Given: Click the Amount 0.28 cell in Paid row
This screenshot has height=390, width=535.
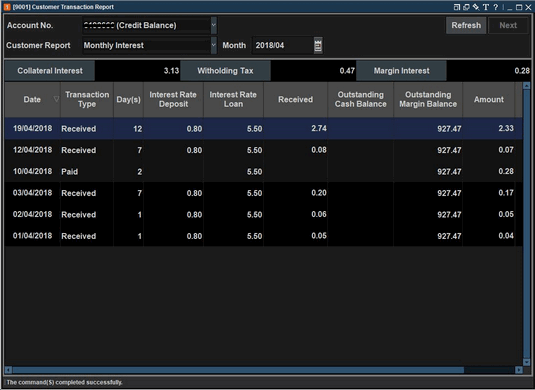Looking at the screenshot, I should 489,172.
